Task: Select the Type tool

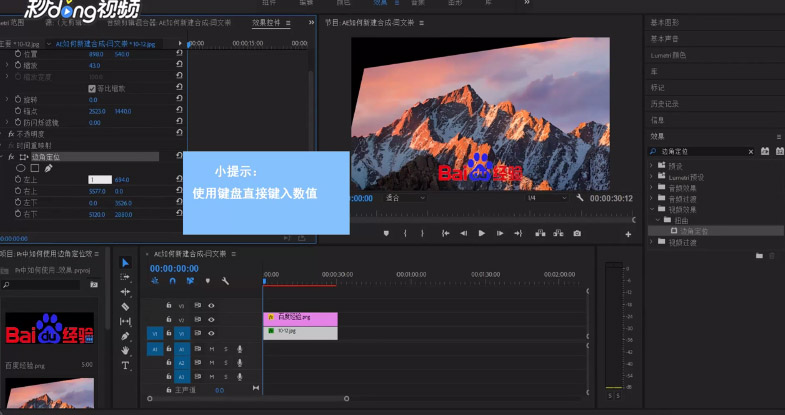Action: (x=125, y=365)
